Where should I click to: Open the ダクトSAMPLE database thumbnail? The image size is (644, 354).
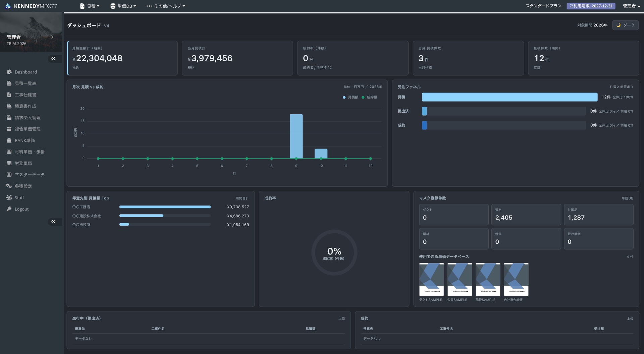click(x=431, y=279)
